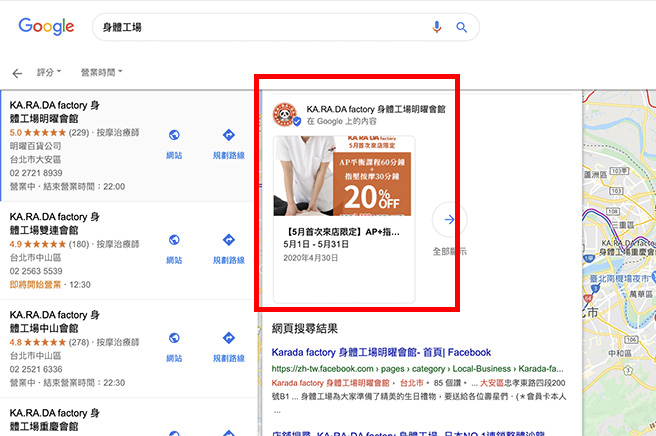The height and width of the screenshot is (436, 656).
Task: Click the phone number 02 2521 6336
Action: pyautogui.click(x=36, y=369)
